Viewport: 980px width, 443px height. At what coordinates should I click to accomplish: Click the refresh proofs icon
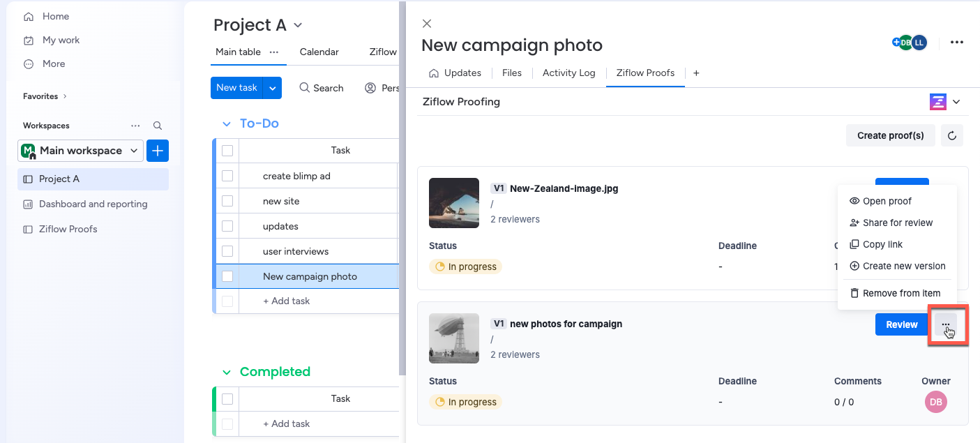[x=952, y=135]
